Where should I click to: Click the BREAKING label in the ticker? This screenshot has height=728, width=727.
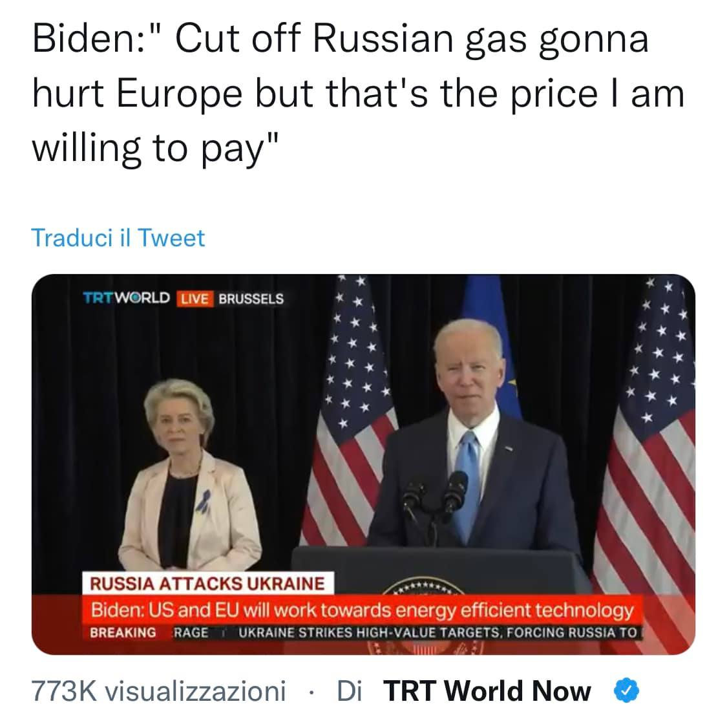[x=123, y=632]
